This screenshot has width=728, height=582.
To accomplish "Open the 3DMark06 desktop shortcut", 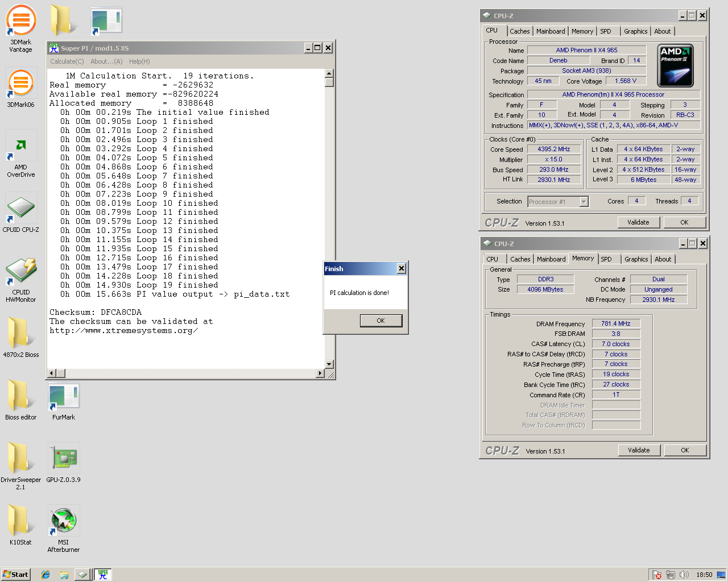I will click(x=21, y=88).
